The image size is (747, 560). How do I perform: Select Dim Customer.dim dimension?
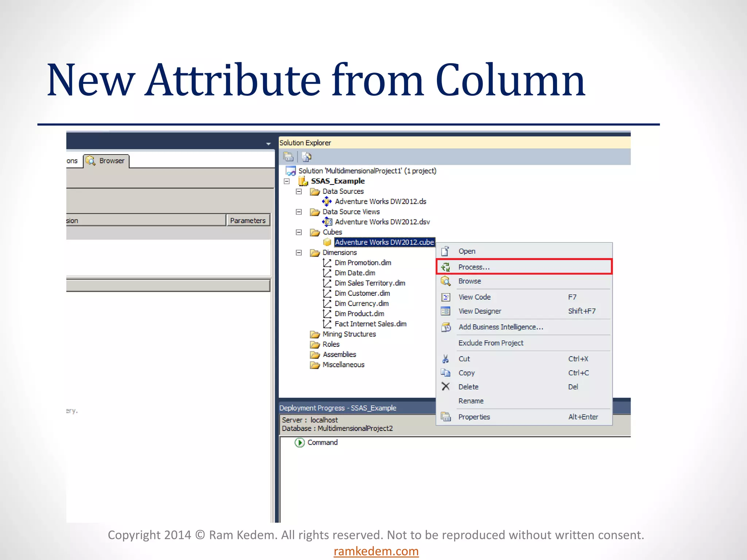362,293
